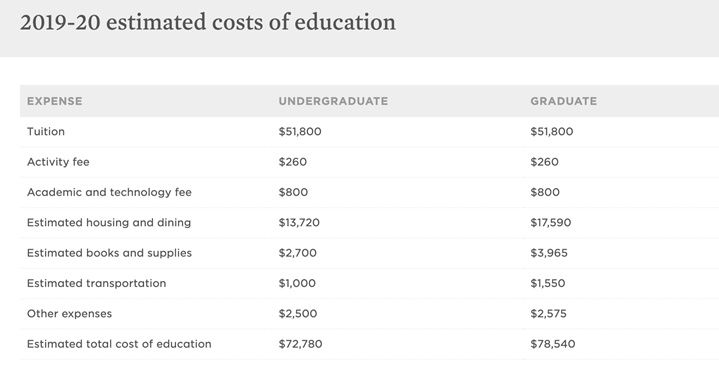Click the Academic and technology fee label
Screen dimensions: 719x378
click(109, 192)
